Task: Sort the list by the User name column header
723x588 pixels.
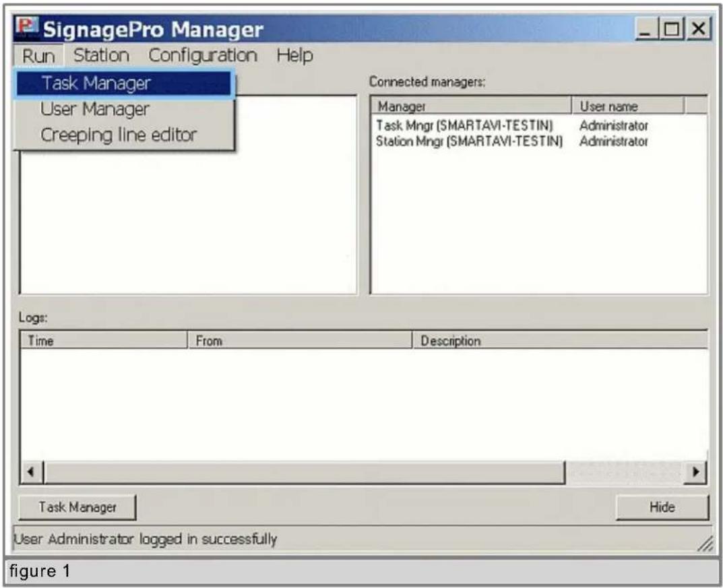Action: coord(628,106)
